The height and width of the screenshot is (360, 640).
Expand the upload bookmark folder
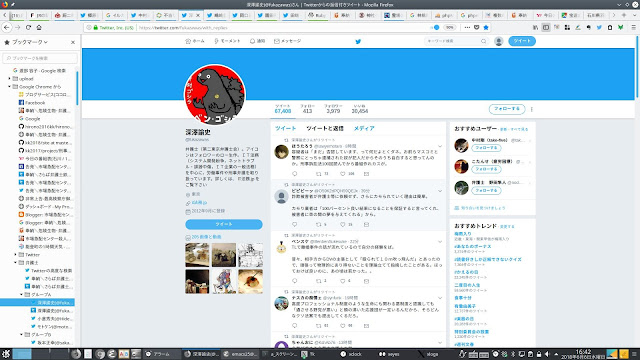click(x=9, y=78)
